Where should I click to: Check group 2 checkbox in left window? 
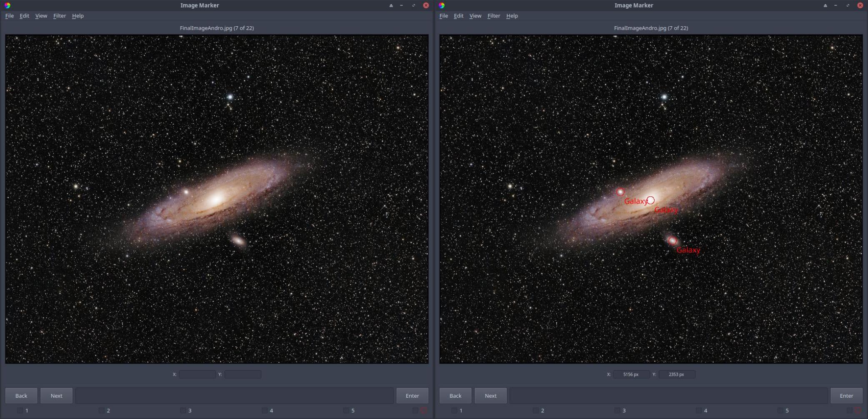pyautogui.click(x=102, y=411)
